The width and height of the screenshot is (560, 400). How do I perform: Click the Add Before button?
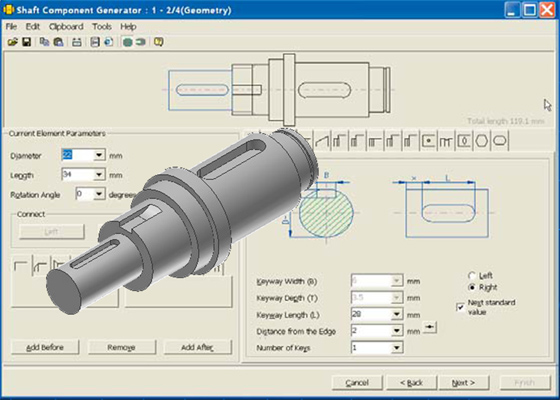tap(45, 347)
